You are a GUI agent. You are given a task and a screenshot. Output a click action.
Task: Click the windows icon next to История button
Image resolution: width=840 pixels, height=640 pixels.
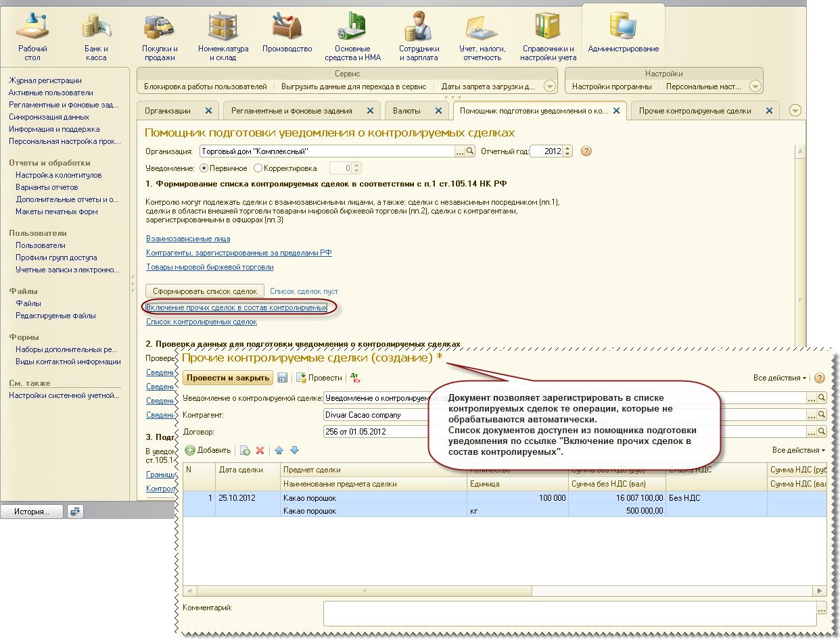(x=75, y=512)
